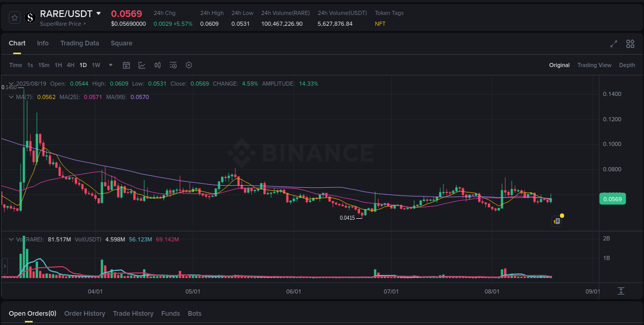Image resolution: width=644 pixels, height=325 pixels.
Task: Toggle the favorite star for RARE/USDT
Action: pos(14,17)
